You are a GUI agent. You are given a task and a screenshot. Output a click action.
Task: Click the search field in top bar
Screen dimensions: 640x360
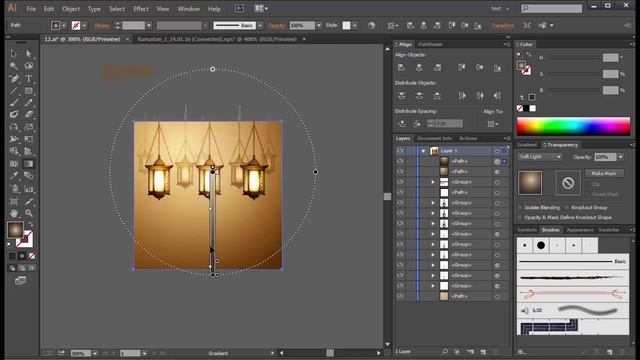tap(551, 9)
